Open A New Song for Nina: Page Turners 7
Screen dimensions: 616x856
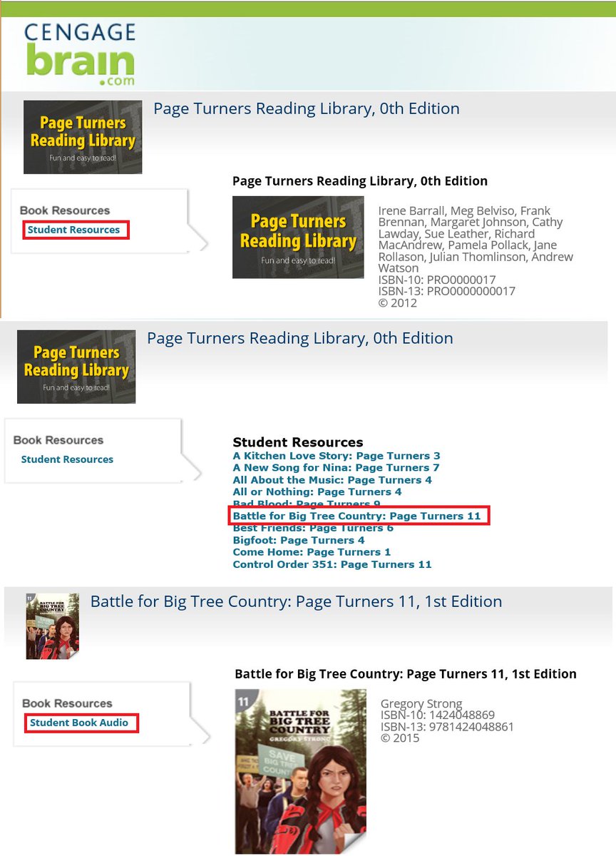[x=336, y=468]
